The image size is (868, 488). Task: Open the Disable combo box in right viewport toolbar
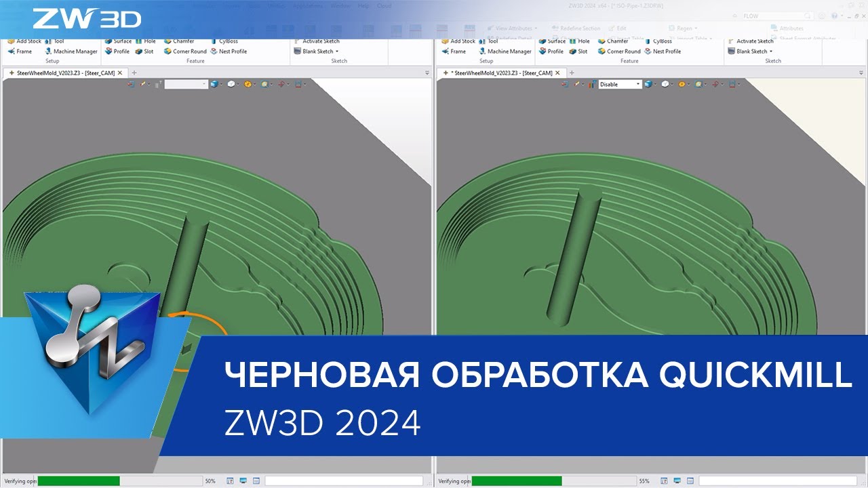click(x=620, y=84)
